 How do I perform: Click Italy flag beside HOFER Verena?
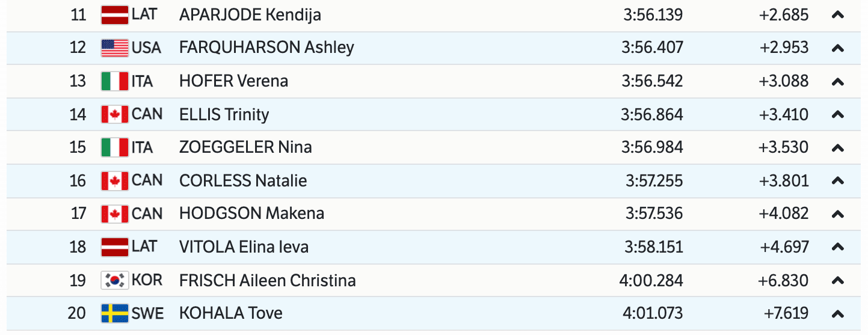[x=114, y=81]
